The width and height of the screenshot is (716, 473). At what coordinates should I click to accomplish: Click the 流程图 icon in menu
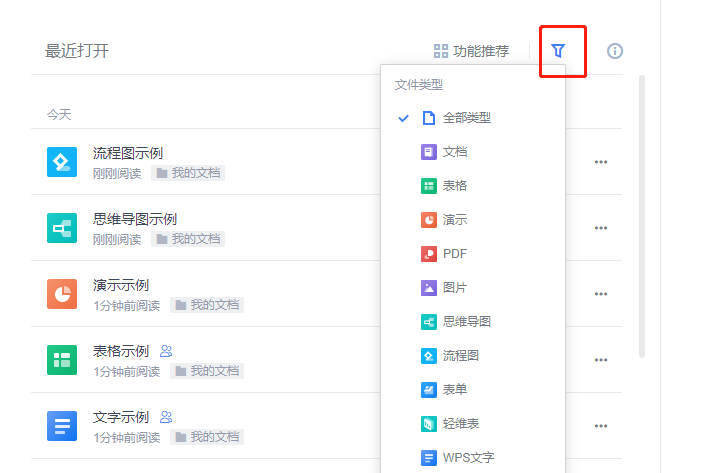pyautogui.click(x=428, y=355)
